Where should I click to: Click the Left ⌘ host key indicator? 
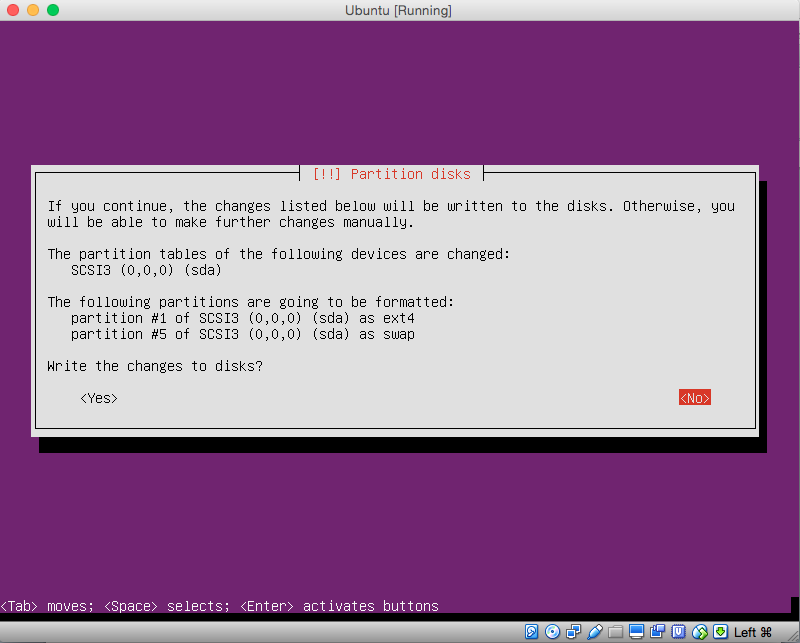[753, 632]
